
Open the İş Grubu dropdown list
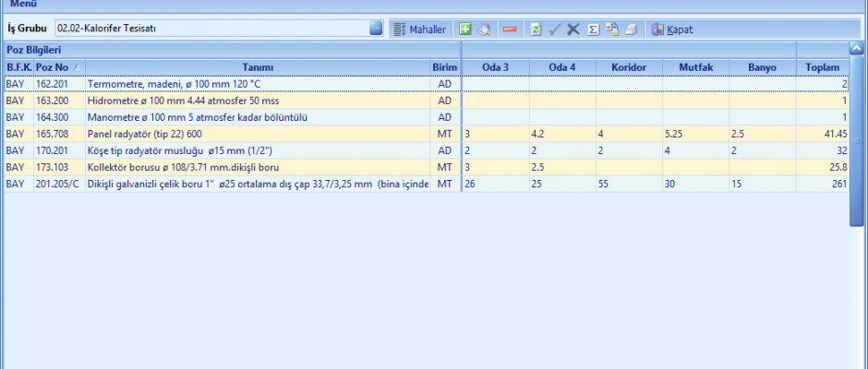coord(376,29)
